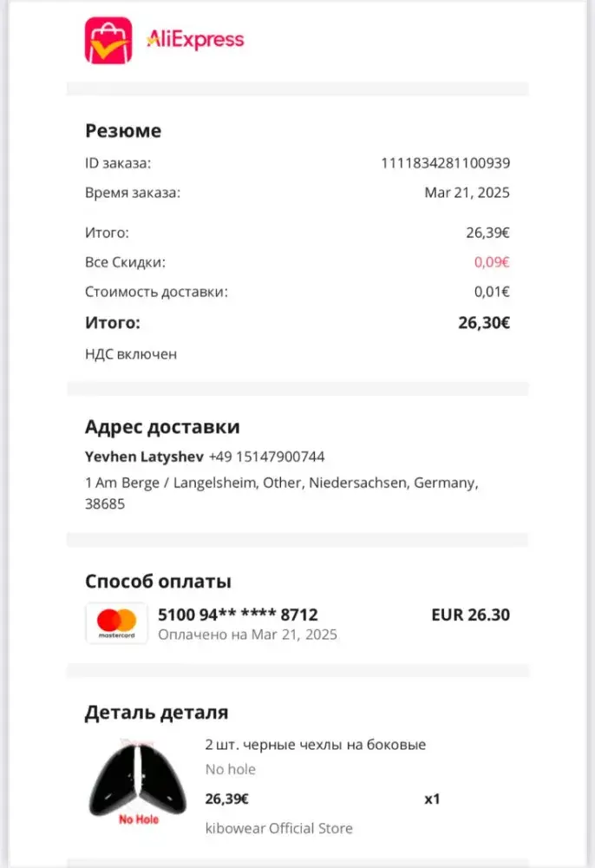Screen dimensions: 595x868
Task: Click the "Резюме" section heading
Action: [123, 131]
